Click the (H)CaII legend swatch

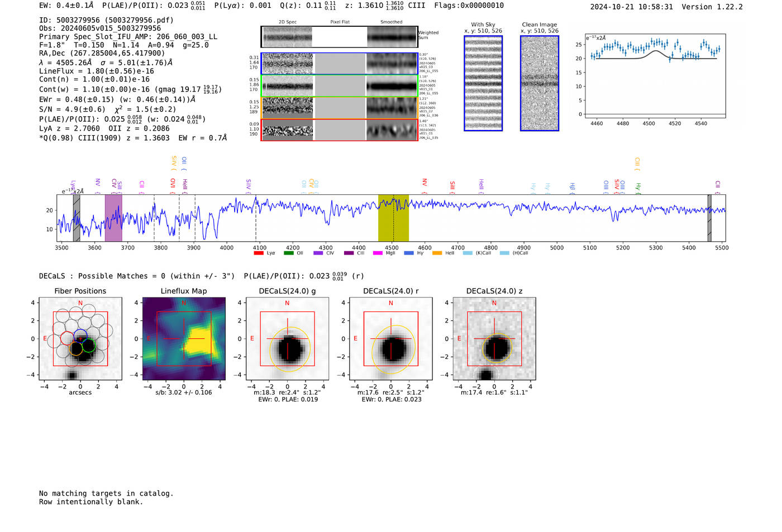point(505,253)
